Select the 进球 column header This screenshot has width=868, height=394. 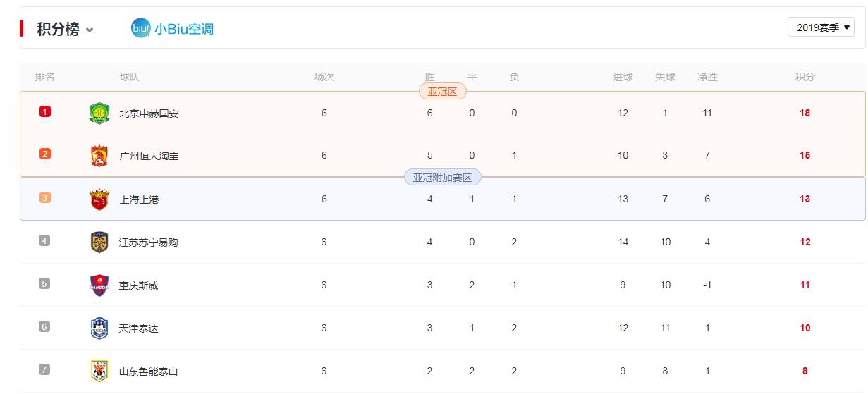pos(623,77)
